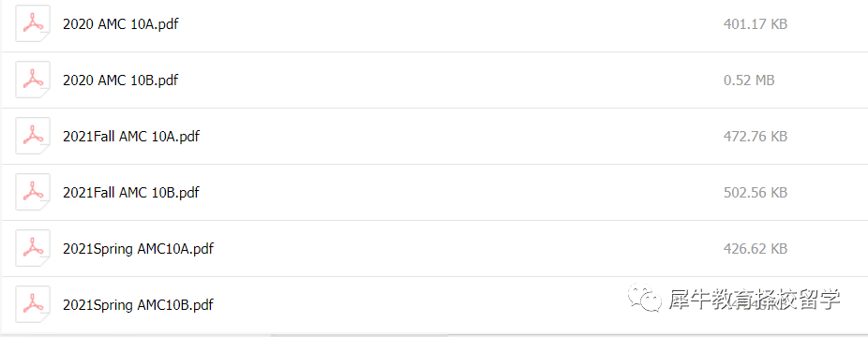
Task: Open the file 2020 AMC 10A.pdf
Action: (121, 24)
